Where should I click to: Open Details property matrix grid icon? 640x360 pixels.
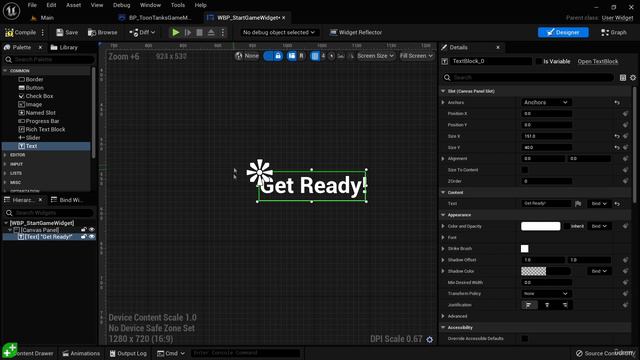[x=622, y=78]
